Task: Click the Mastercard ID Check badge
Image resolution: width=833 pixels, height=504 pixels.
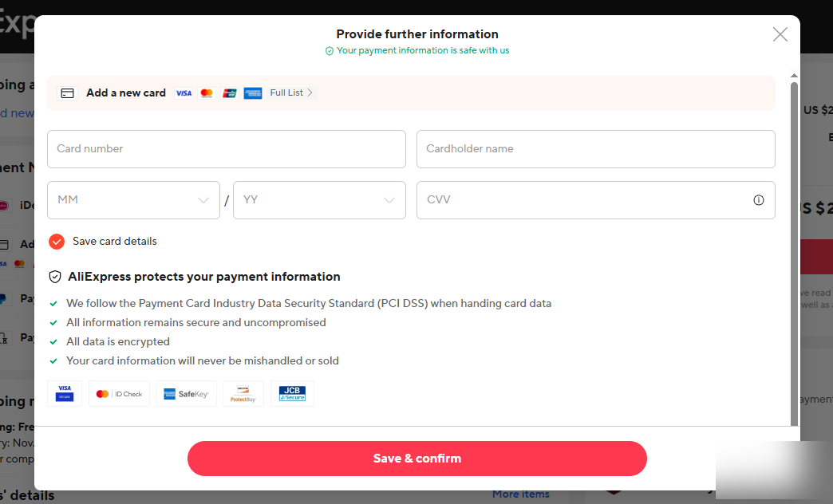Action: [x=119, y=394]
